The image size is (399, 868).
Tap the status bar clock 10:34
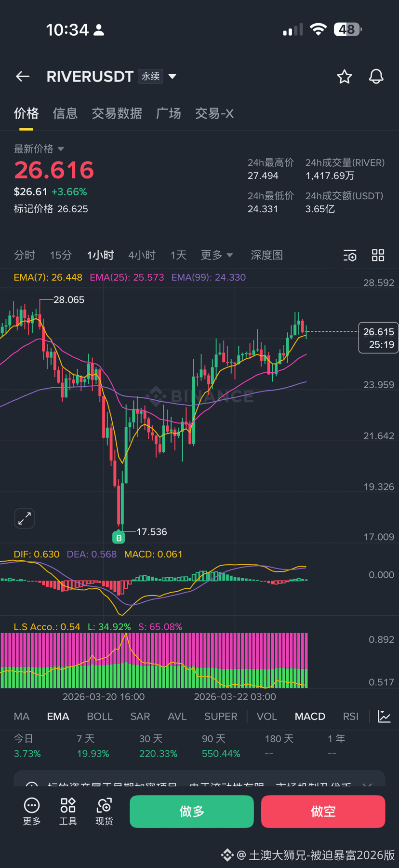[67, 30]
